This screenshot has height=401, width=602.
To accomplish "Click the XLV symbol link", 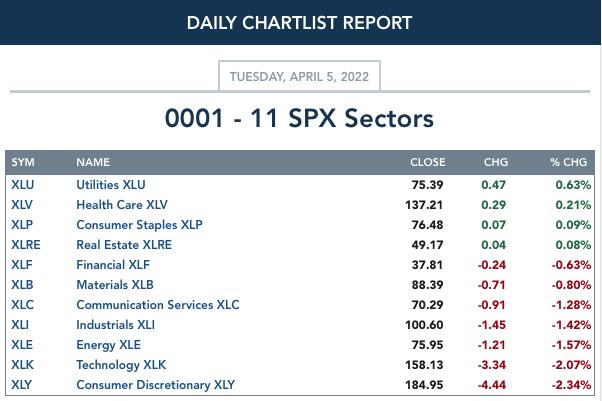I will (x=22, y=205).
